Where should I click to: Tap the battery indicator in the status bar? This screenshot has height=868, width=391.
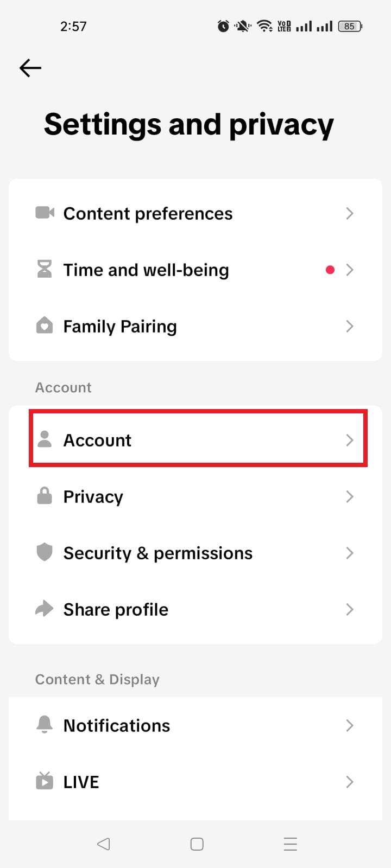tap(349, 26)
